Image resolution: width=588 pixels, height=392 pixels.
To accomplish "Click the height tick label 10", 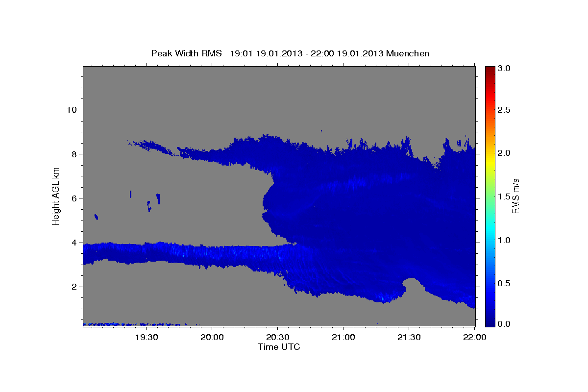I will 71,110.
